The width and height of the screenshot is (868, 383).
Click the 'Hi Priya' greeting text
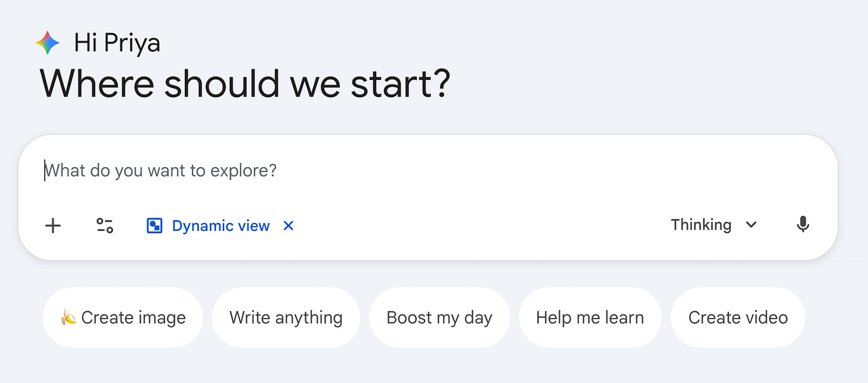(x=117, y=43)
